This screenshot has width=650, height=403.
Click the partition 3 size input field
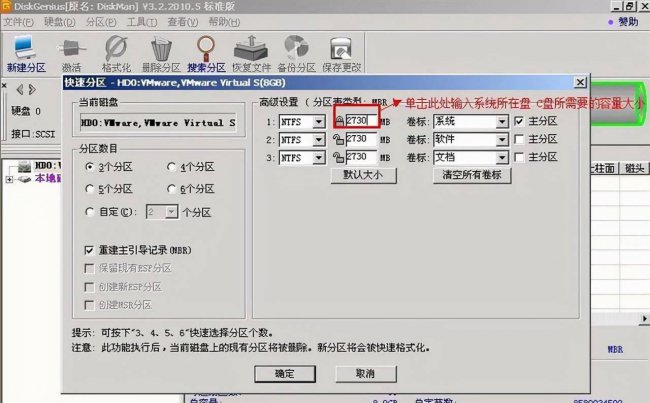(361, 157)
